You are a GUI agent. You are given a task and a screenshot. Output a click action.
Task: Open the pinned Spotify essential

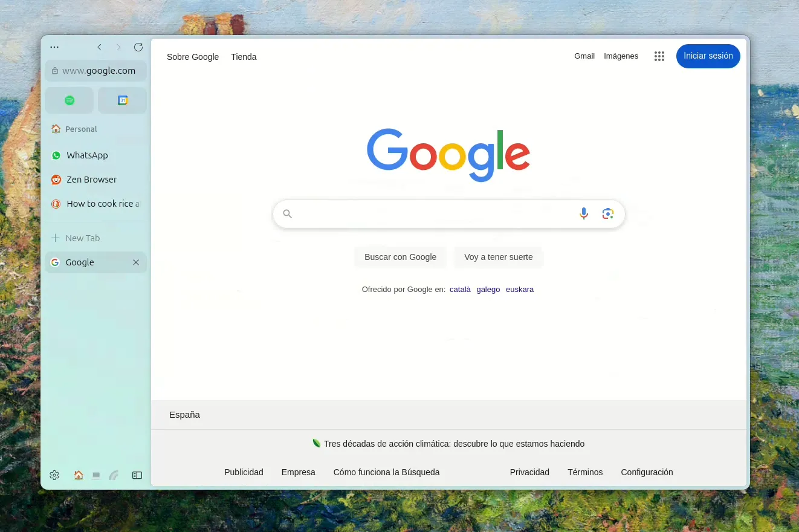click(x=70, y=100)
